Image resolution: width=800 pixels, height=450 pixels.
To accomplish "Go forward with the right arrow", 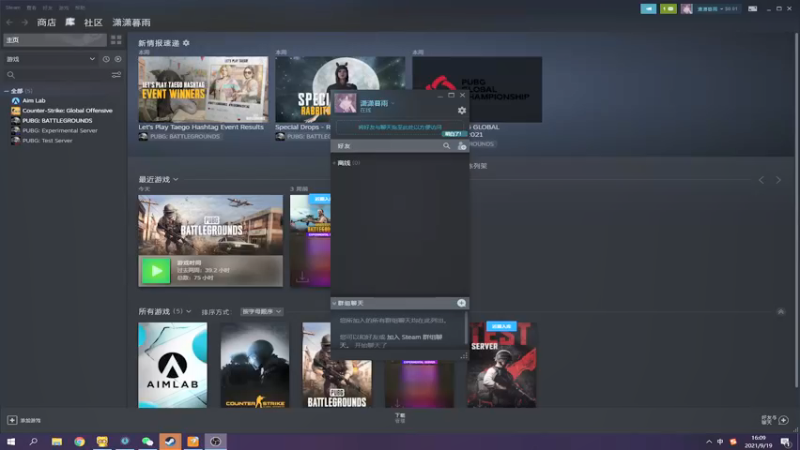I will pos(24,22).
